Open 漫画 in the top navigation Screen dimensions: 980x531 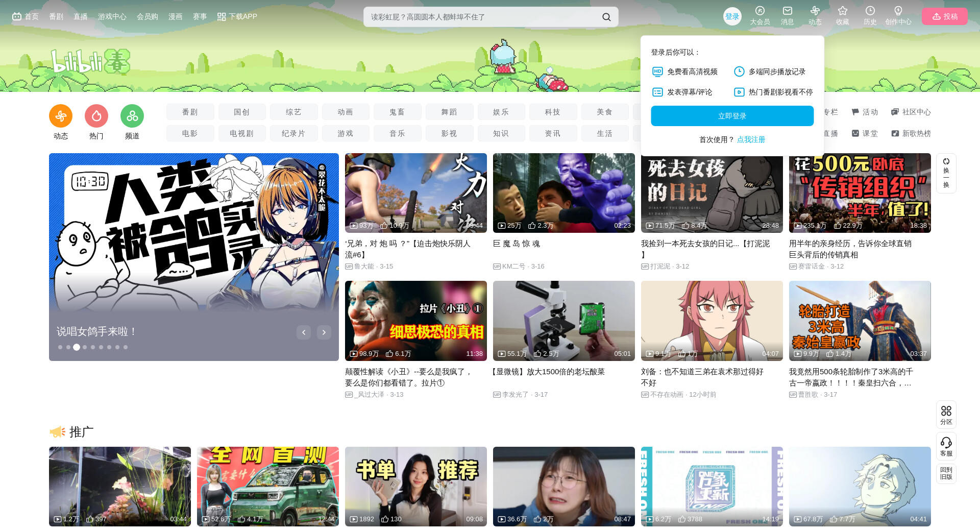176,16
